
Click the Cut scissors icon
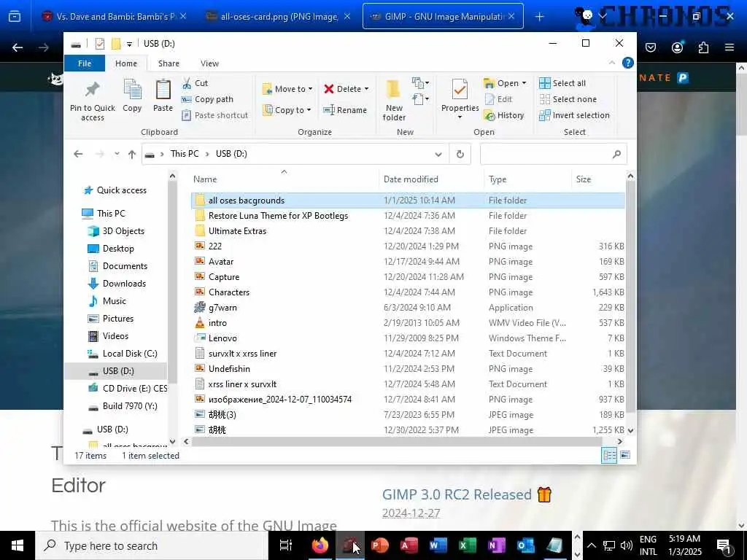coord(187,83)
